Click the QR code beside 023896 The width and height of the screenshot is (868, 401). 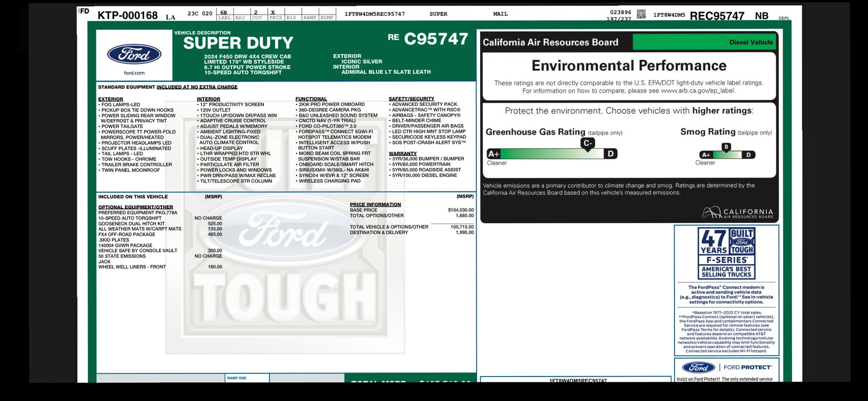(641, 14)
